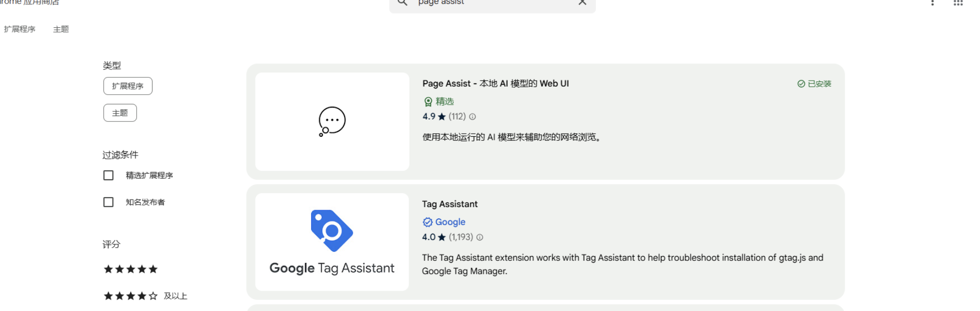Click the Google verified publisher badge
The height and width of the screenshot is (311, 980).
pos(428,222)
